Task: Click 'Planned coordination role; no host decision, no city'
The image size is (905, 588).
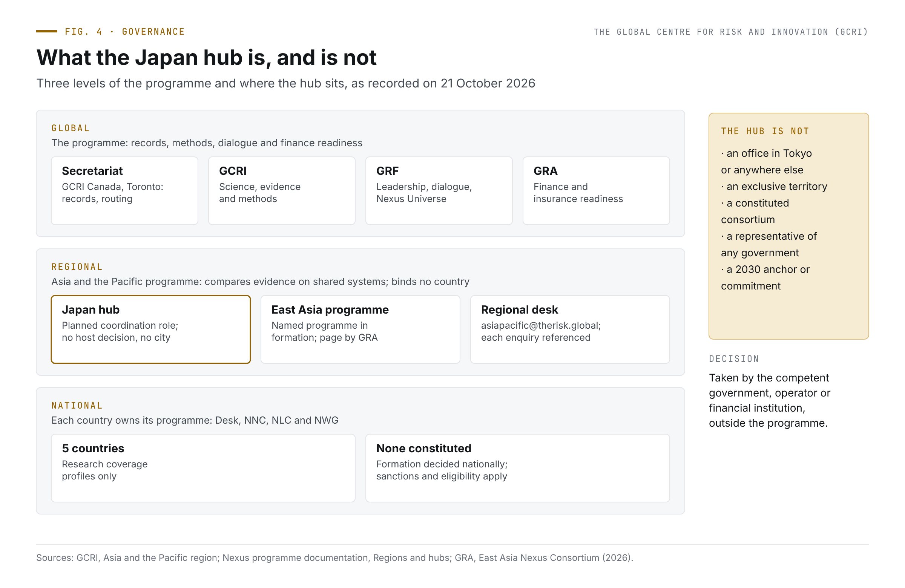Action: 120,331
